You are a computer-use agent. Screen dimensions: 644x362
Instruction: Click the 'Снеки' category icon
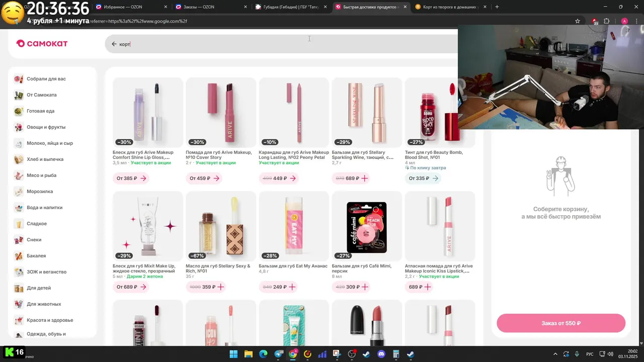(19, 240)
